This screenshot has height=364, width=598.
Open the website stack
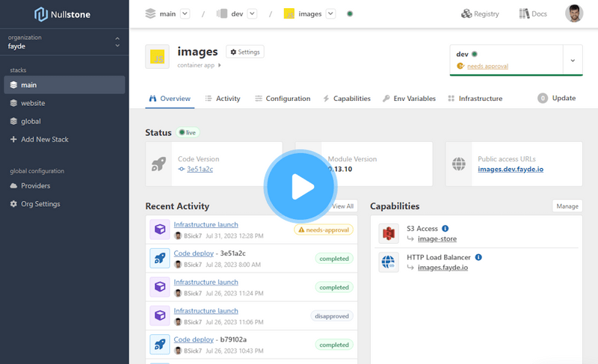(33, 103)
